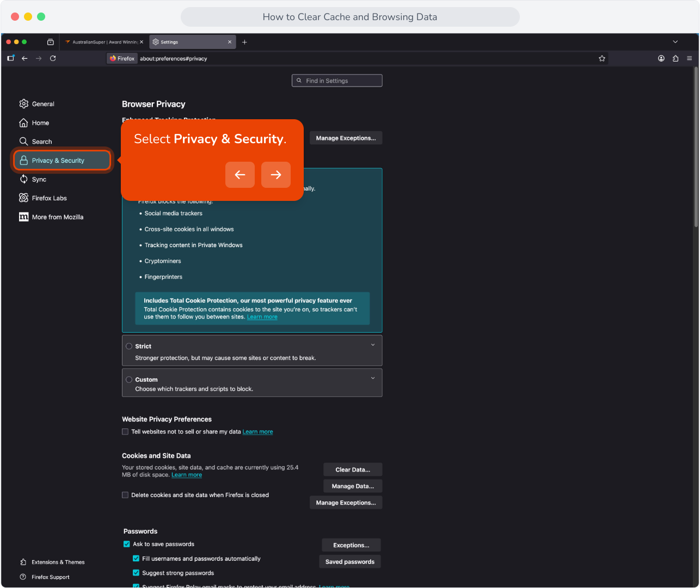The height and width of the screenshot is (588, 700).
Task: Open the Search settings category
Action: pos(36,142)
